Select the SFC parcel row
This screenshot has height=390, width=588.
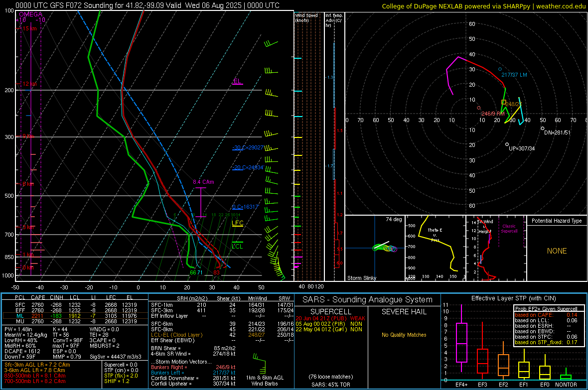[75, 305]
